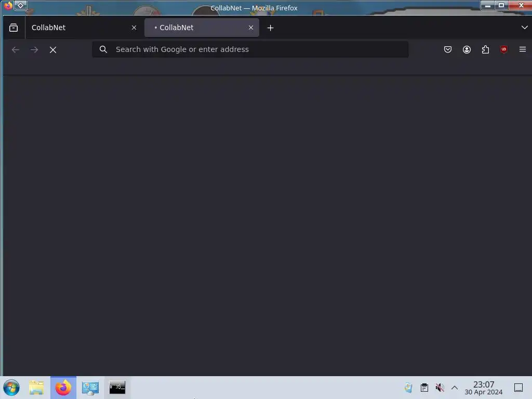Open the Firefox hamburger application menu
Viewport: 532px width, 399px height.
pos(523,49)
